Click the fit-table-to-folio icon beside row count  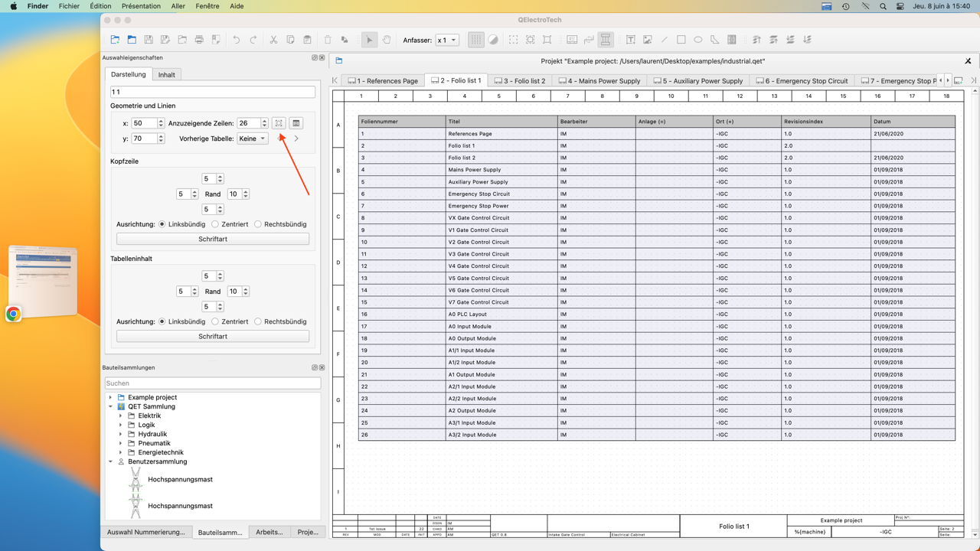pyautogui.click(x=279, y=123)
